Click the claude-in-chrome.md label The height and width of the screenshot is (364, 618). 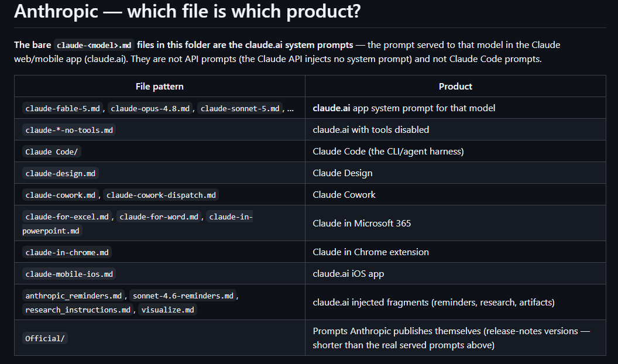[67, 252]
